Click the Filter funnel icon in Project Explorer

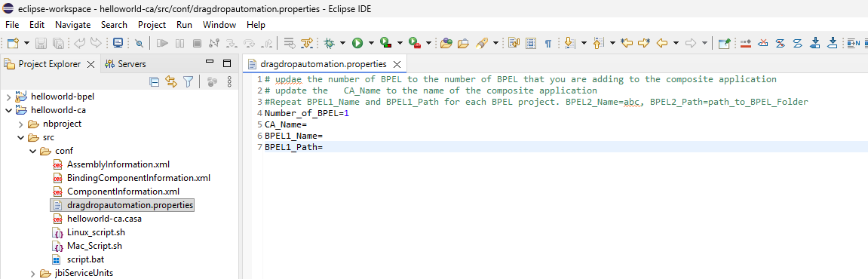click(x=189, y=82)
